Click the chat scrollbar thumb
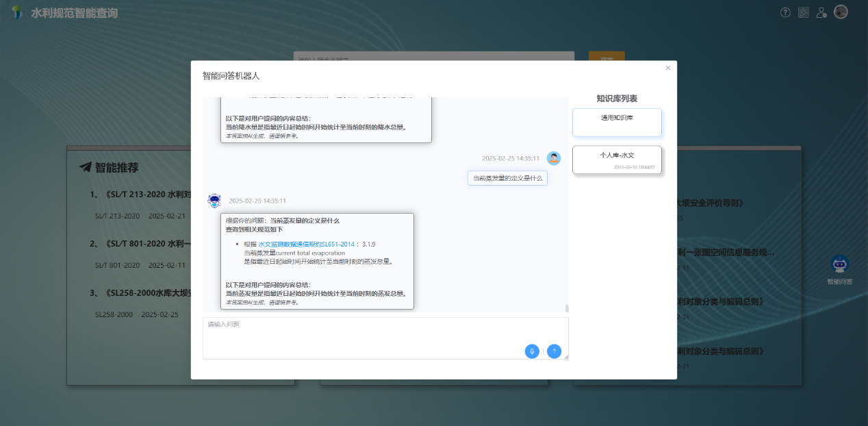This screenshot has width=868, height=426. point(566,308)
